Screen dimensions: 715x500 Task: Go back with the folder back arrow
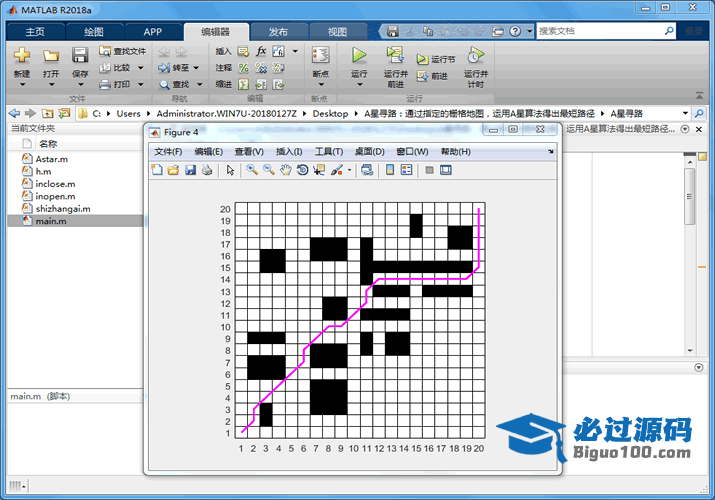click(x=15, y=113)
